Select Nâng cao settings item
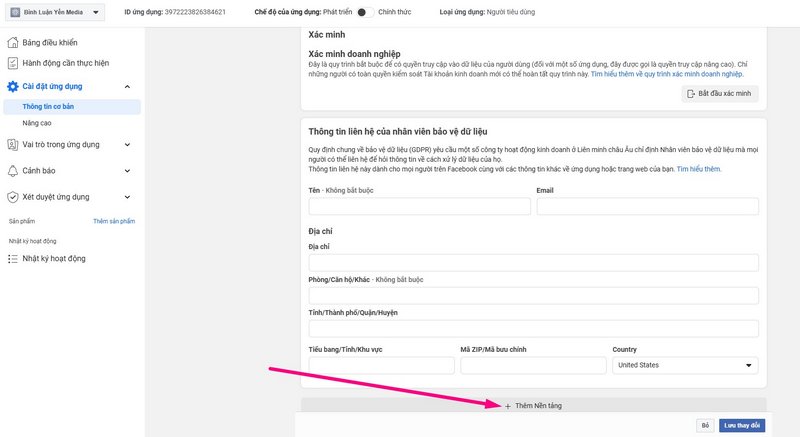 37,123
